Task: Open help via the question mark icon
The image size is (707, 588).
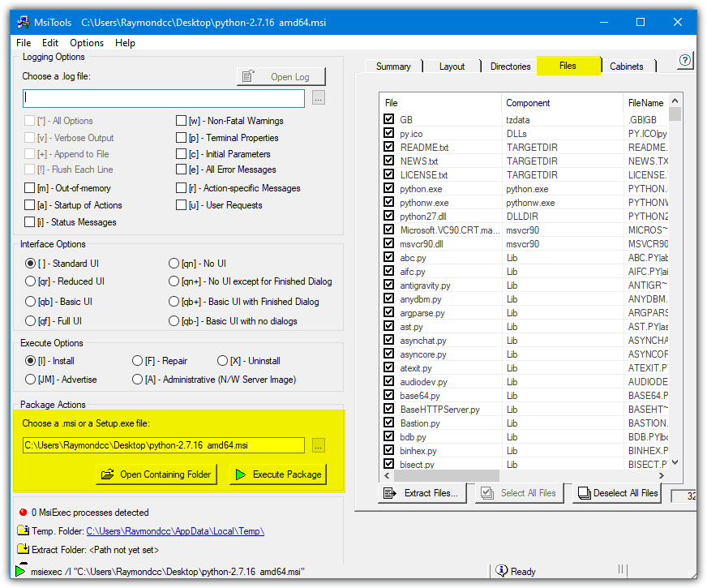Action: click(685, 61)
